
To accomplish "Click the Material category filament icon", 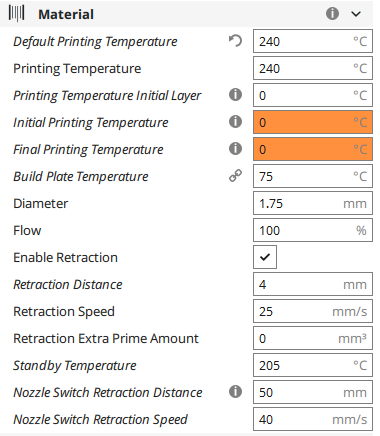I will (x=16, y=14).
